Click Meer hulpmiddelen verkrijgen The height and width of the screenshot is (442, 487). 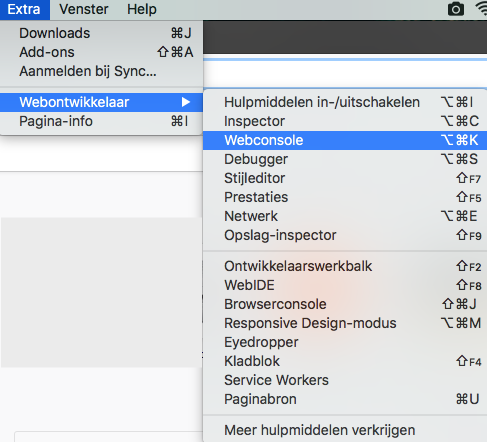345,430
